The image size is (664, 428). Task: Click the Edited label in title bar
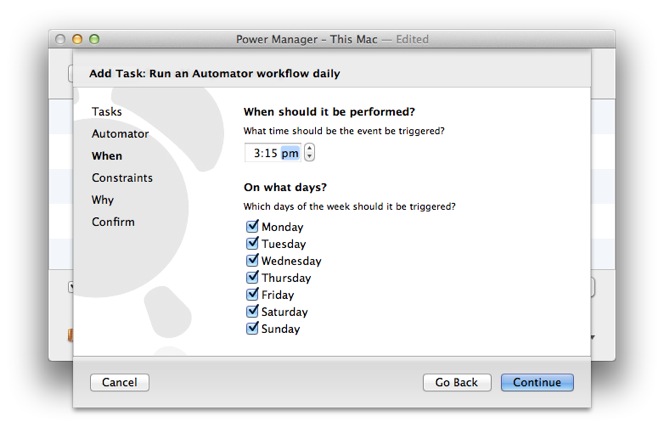click(x=412, y=39)
